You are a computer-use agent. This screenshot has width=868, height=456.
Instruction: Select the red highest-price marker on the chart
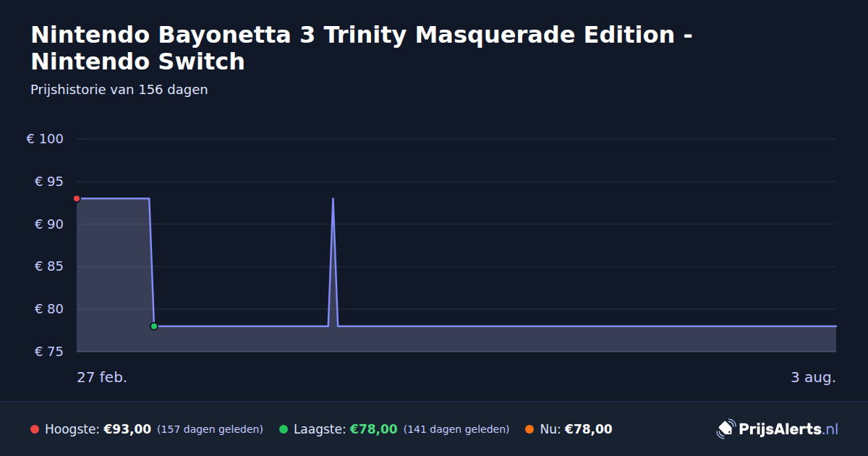coord(77,198)
